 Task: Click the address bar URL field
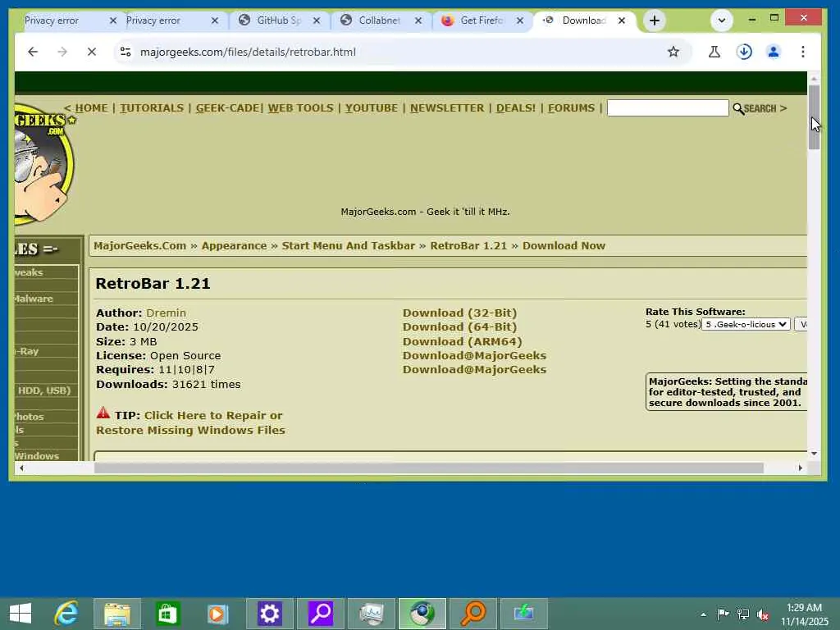[396, 52]
